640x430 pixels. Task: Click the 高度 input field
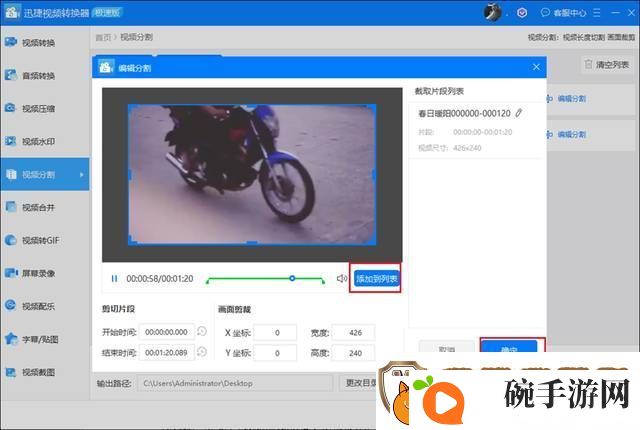click(x=353, y=353)
